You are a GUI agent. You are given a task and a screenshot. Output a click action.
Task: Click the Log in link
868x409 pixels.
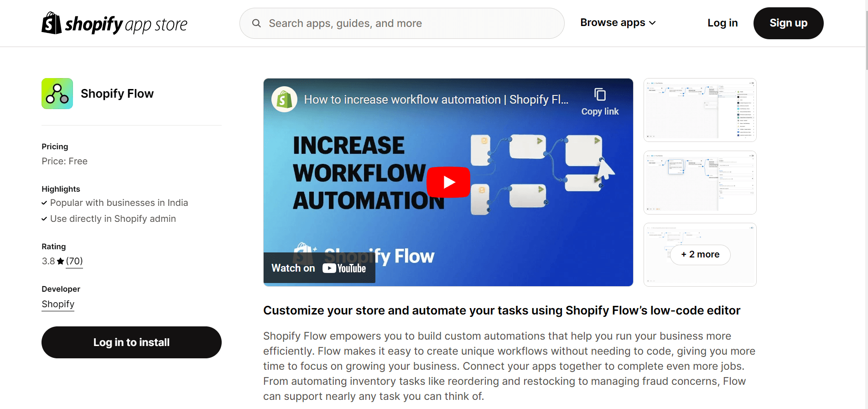pyautogui.click(x=722, y=23)
